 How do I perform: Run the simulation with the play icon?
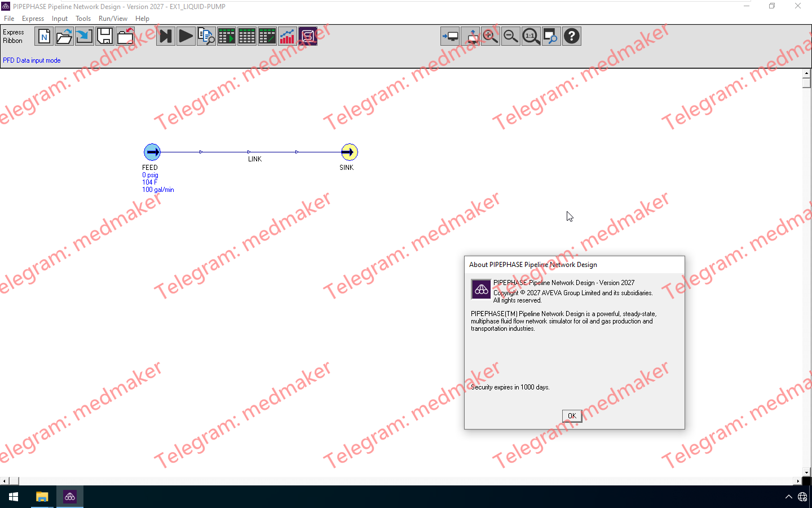[x=186, y=37]
